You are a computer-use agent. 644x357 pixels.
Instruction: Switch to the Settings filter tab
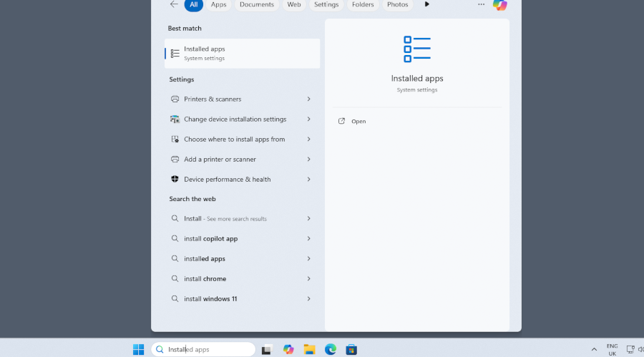coord(326,4)
